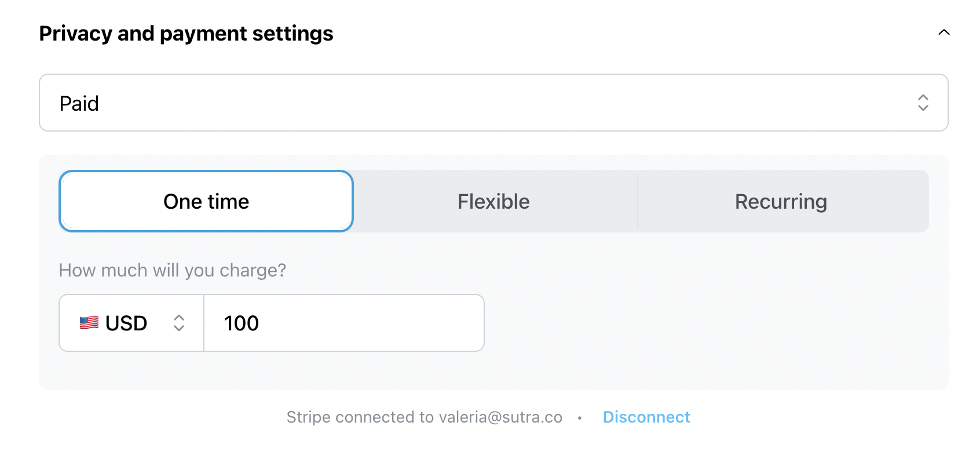Viewport: 980px width, 473px height.
Task: Click the How much will you charge label
Action: (x=173, y=270)
